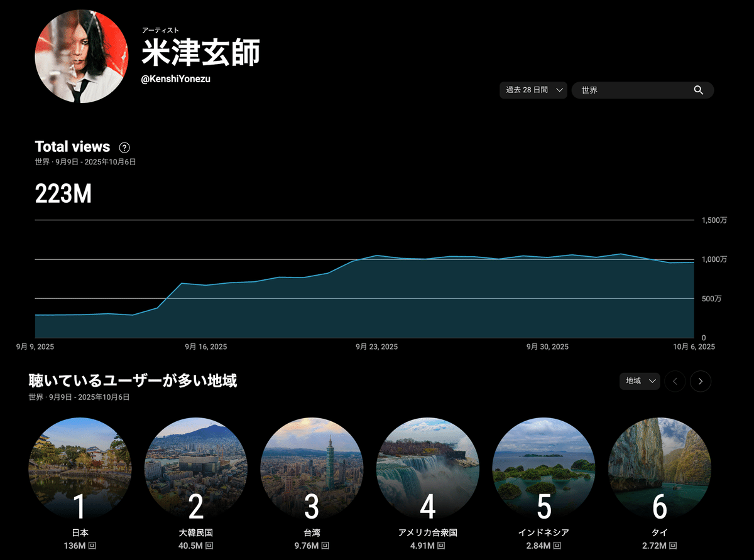Click the peak of the views chart line
The width and height of the screenshot is (754, 560).
tap(621, 254)
